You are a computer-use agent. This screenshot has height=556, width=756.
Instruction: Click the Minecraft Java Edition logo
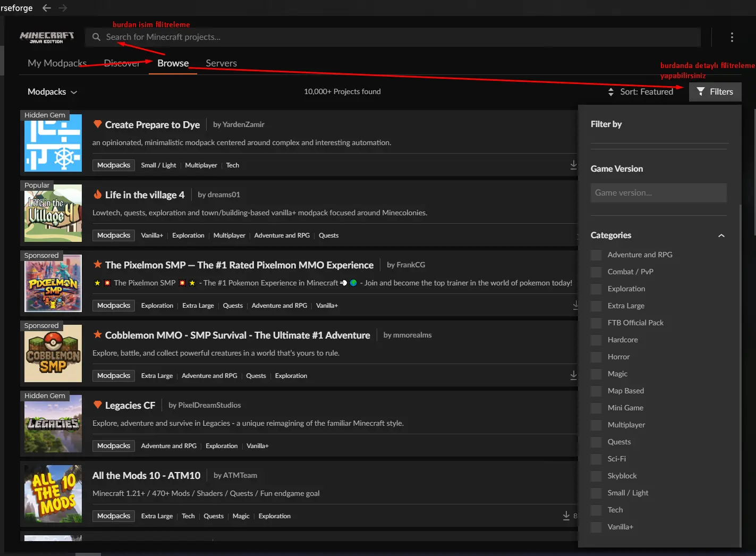click(47, 37)
